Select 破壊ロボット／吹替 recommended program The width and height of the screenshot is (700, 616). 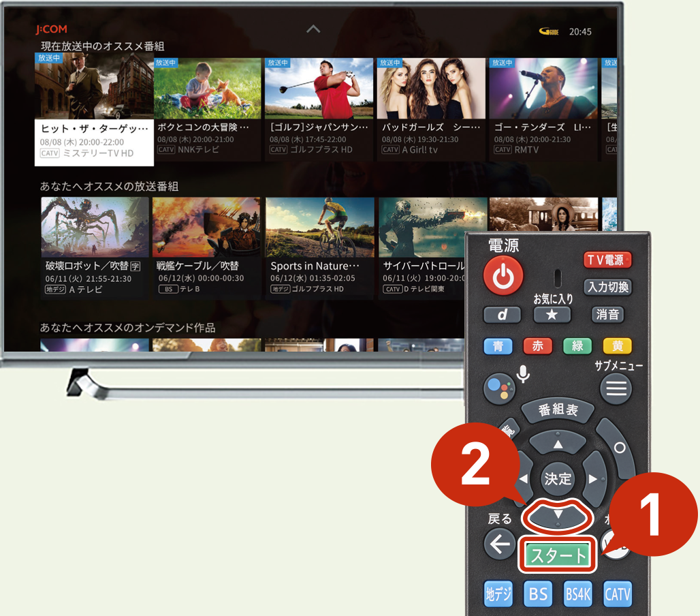point(95,248)
